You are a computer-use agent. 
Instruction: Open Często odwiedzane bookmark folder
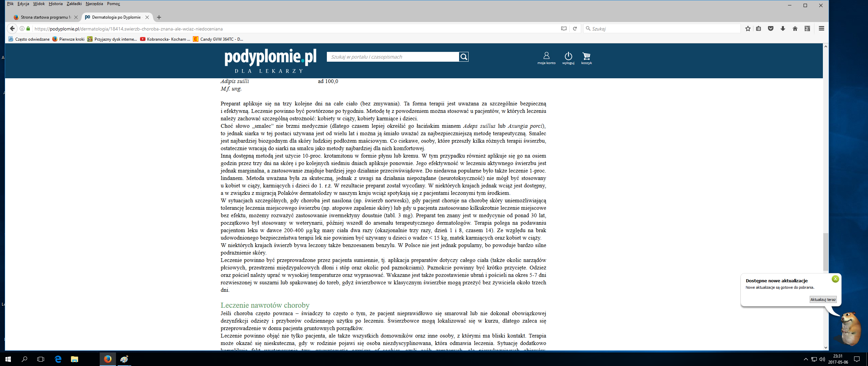29,39
